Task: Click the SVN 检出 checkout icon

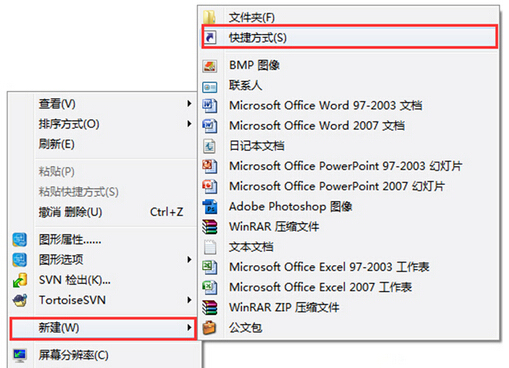Action: 20,280
